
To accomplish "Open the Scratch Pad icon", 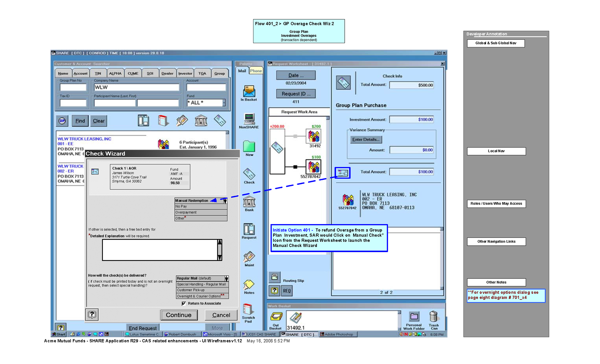I will click(248, 309).
